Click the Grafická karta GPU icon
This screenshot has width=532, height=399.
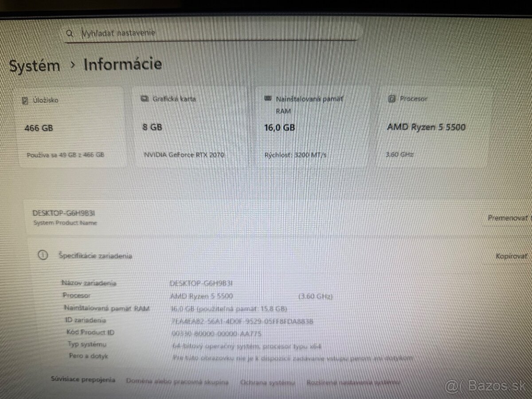point(144,99)
